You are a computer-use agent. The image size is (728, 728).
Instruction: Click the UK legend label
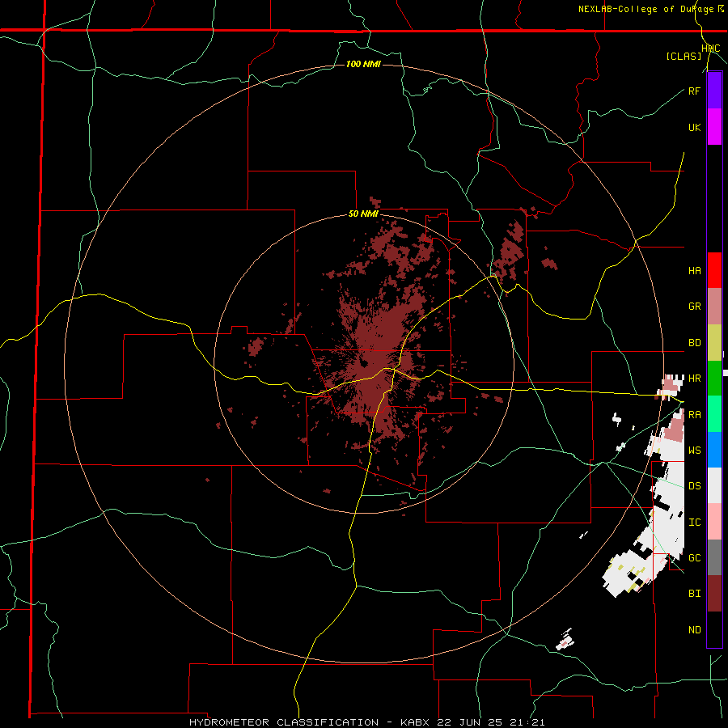pyautogui.click(x=694, y=127)
